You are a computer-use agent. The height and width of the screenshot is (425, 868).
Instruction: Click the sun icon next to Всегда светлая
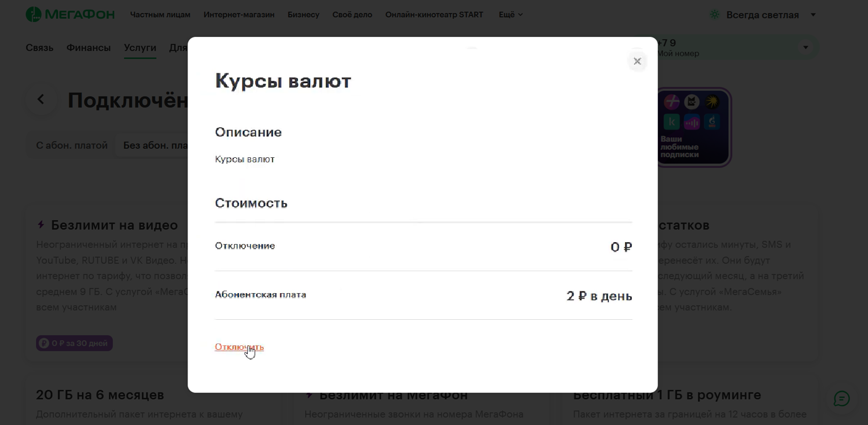tap(714, 14)
